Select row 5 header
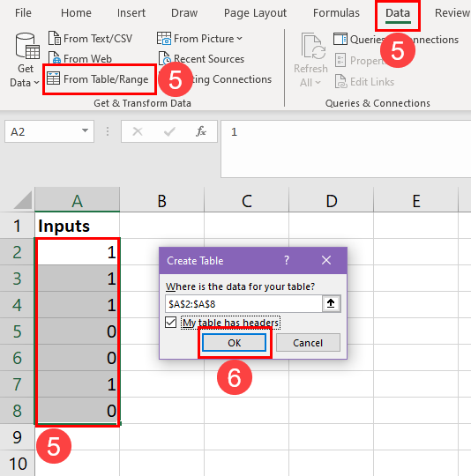471x476 pixels. click(x=17, y=331)
